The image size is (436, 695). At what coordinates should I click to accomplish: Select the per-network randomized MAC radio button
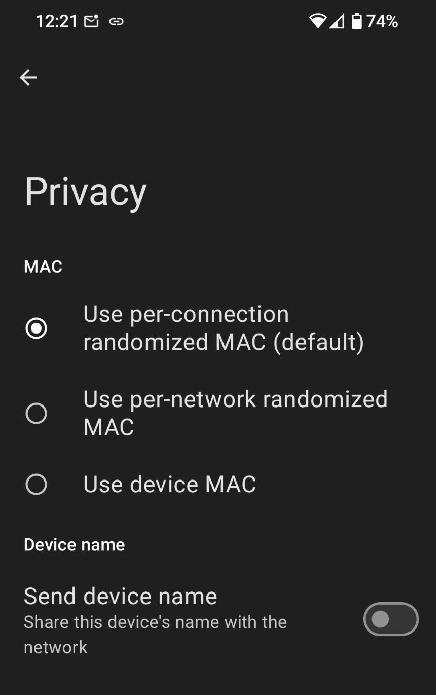(36, 414)
